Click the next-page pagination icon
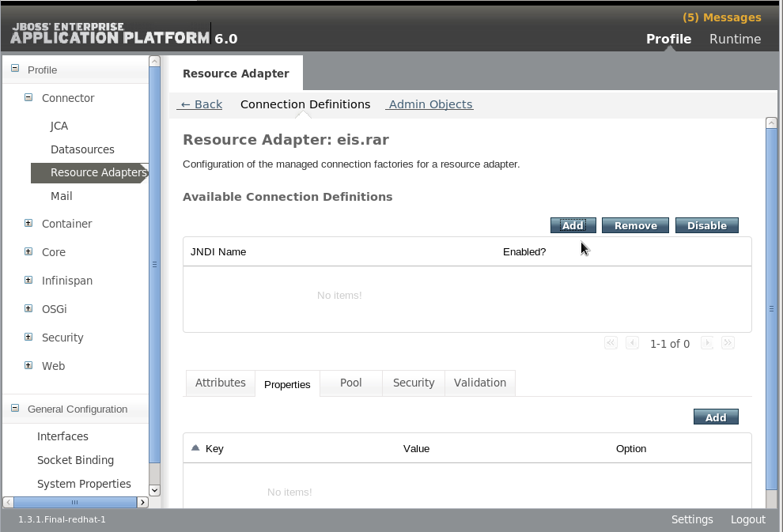783x532 pixels. pos(706,342)
